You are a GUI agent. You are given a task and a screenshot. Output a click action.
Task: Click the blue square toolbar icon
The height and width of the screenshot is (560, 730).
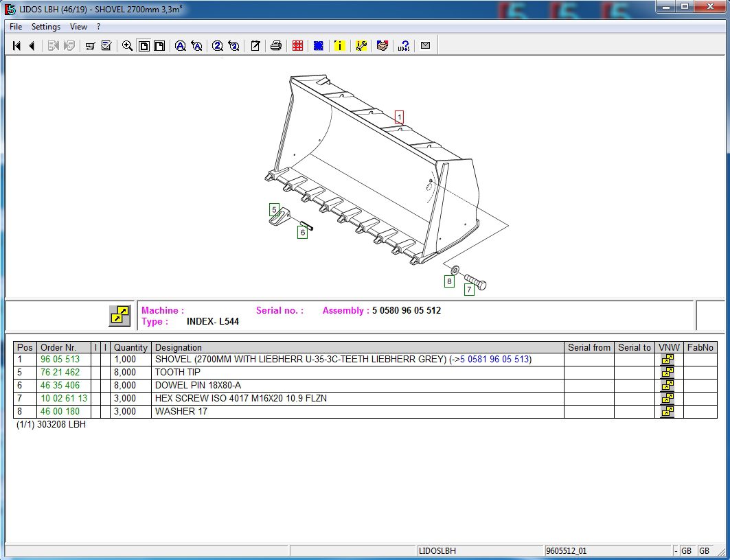pyautogui.click(x=318, y=46)
